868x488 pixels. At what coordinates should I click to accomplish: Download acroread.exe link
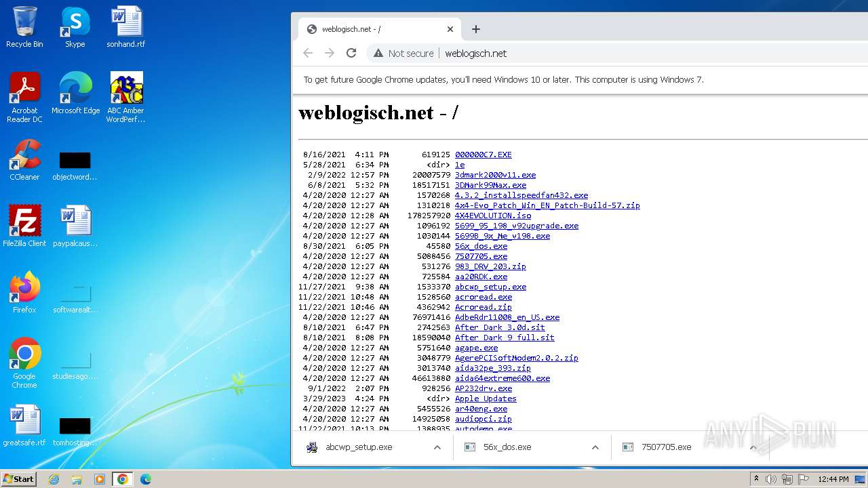[484, 297]
